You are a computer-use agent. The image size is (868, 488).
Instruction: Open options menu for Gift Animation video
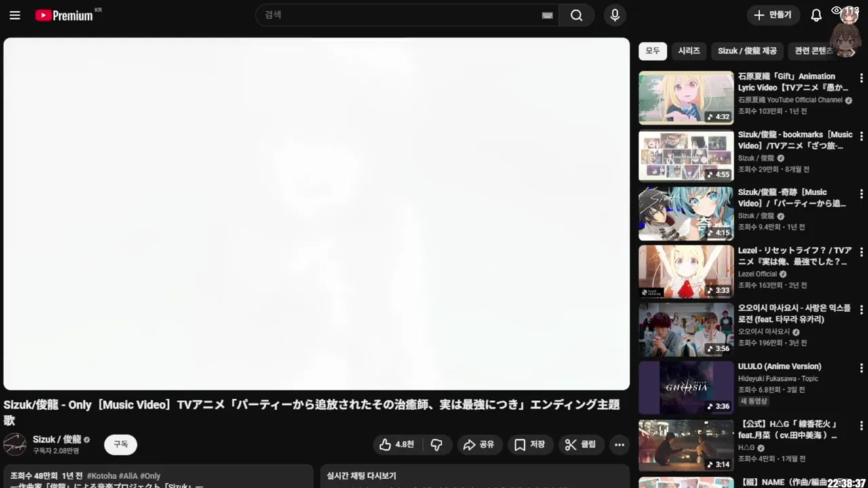(x=861, y=78)
